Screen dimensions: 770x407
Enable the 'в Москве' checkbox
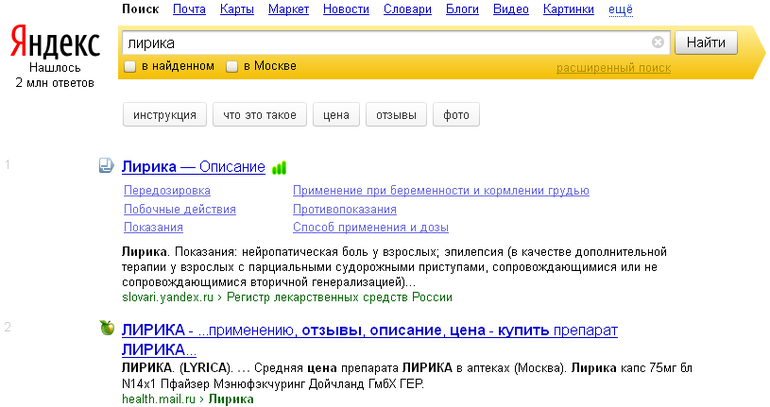point(232,66)
